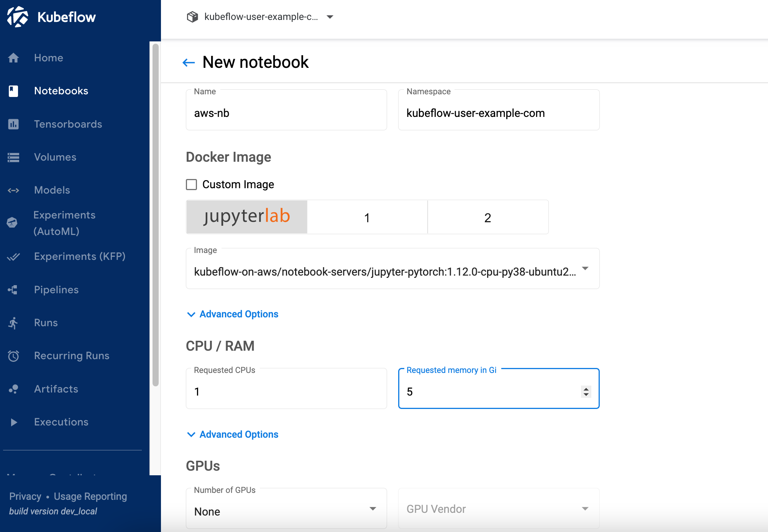Click the Models arrows icon

(13, 190)
